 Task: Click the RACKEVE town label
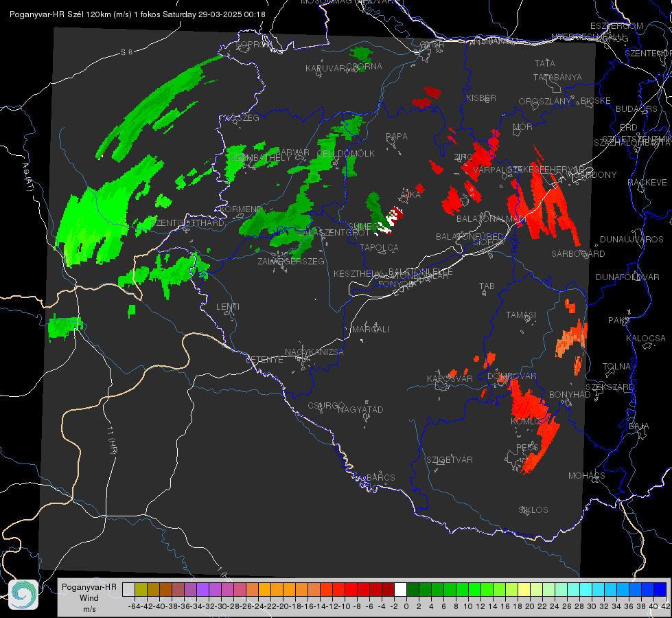[647, 183]
